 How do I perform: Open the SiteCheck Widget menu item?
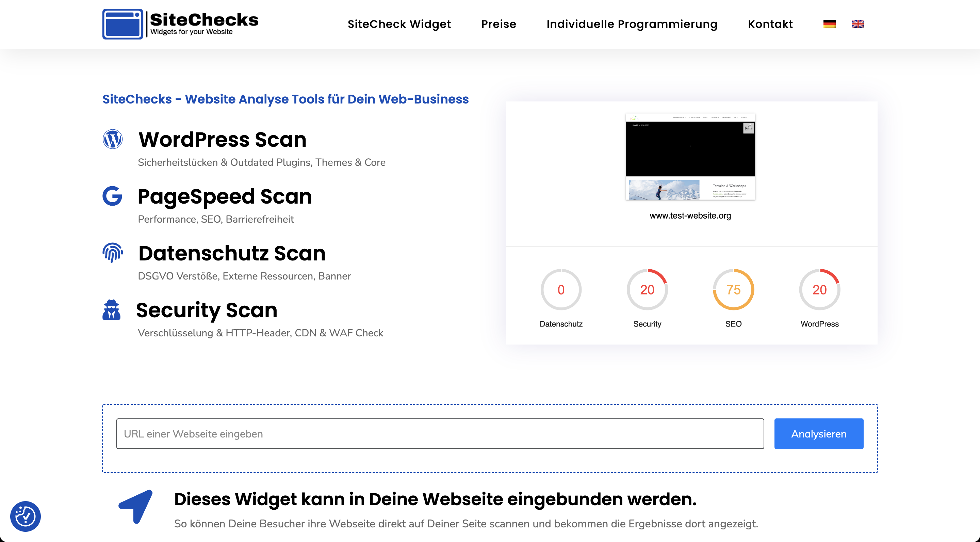click(x=399, y=24)
